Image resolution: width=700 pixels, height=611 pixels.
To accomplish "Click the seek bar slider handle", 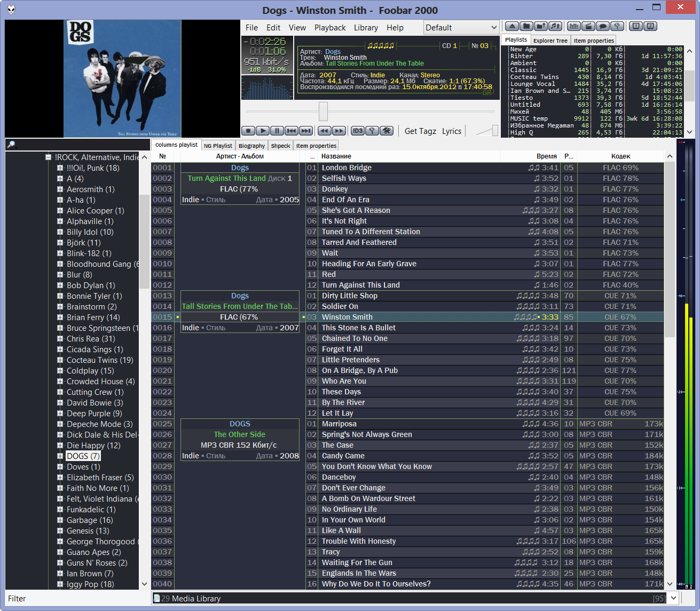I will [323, 112].
